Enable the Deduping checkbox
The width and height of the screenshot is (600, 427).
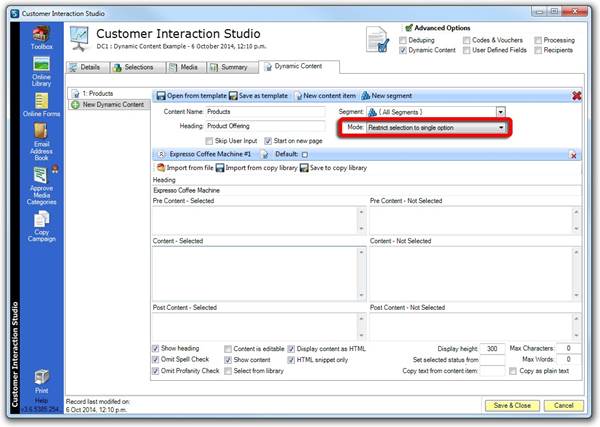coord(403,40)
